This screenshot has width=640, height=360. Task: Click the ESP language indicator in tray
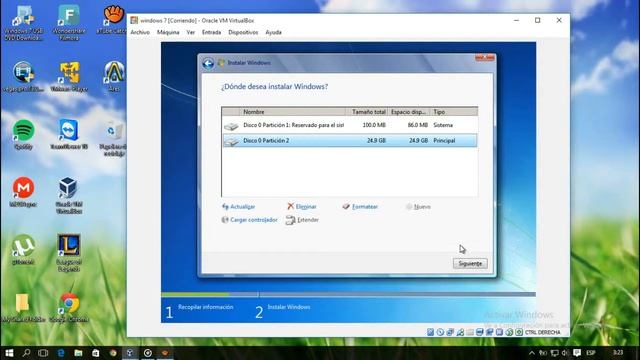pos(591,353)
